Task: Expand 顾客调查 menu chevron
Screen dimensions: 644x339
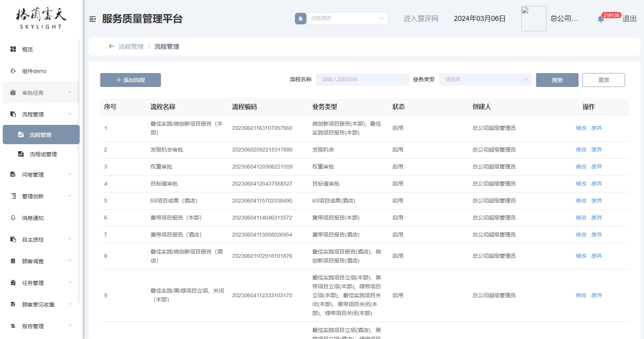Action: [x=70, y=261]
